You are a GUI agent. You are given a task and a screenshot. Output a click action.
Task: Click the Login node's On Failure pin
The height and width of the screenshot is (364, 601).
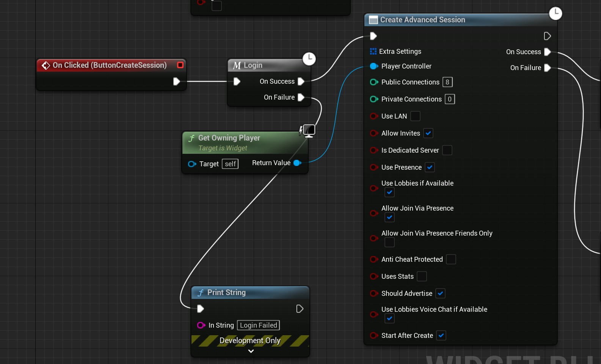tap(301, 97)
